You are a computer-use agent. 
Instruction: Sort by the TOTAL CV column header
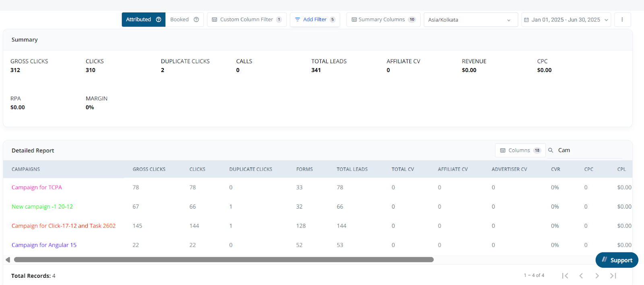(x=402, y=169)
